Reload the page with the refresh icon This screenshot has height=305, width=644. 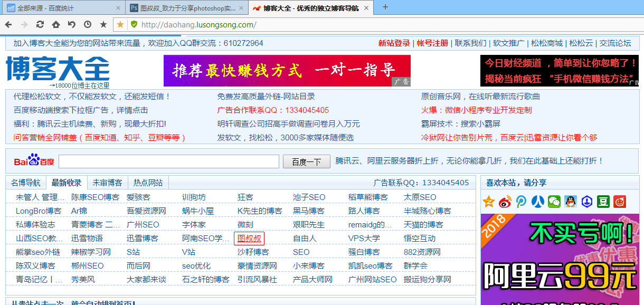pos(40,24)
